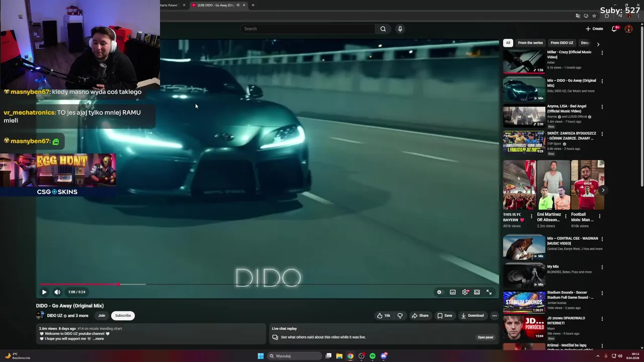Click the Wyszukaj taskbar search box

(x=295, y=356)
